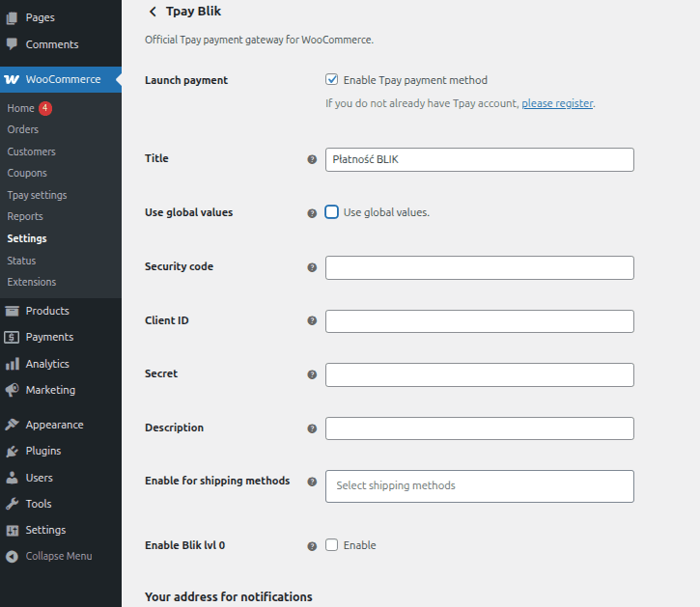Click the please register link
Viewport: 700px width, 607px height.
pos(557,103)
